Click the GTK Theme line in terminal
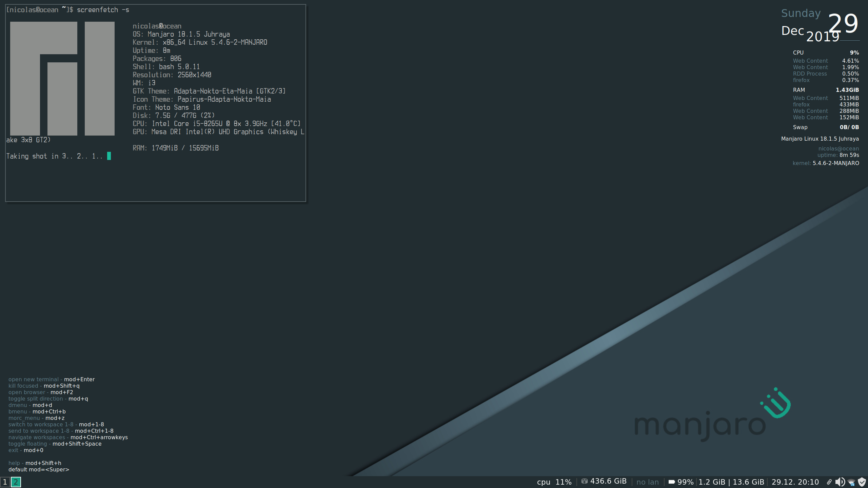This screenshot has width=868, height=488. point(209,91)
